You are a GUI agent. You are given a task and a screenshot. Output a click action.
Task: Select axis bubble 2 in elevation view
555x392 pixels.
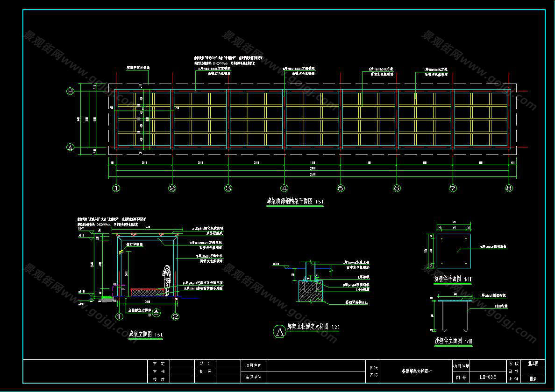[x=176, y=317]
